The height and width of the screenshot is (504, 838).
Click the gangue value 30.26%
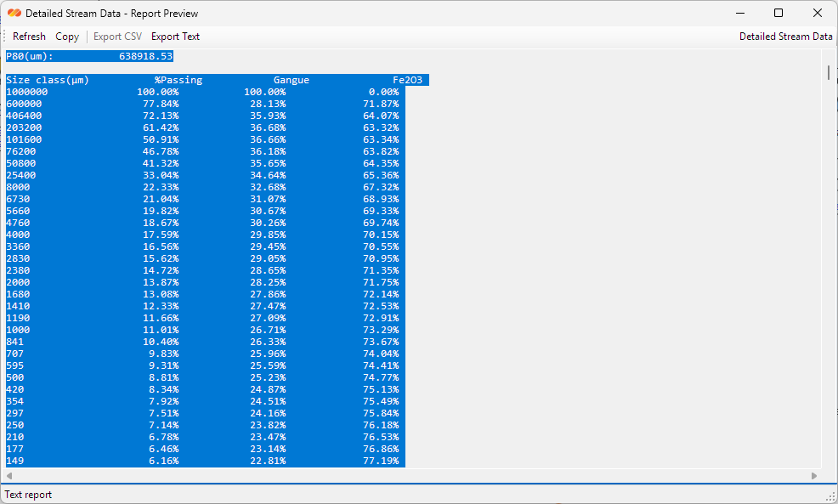(x=268, y=223)
